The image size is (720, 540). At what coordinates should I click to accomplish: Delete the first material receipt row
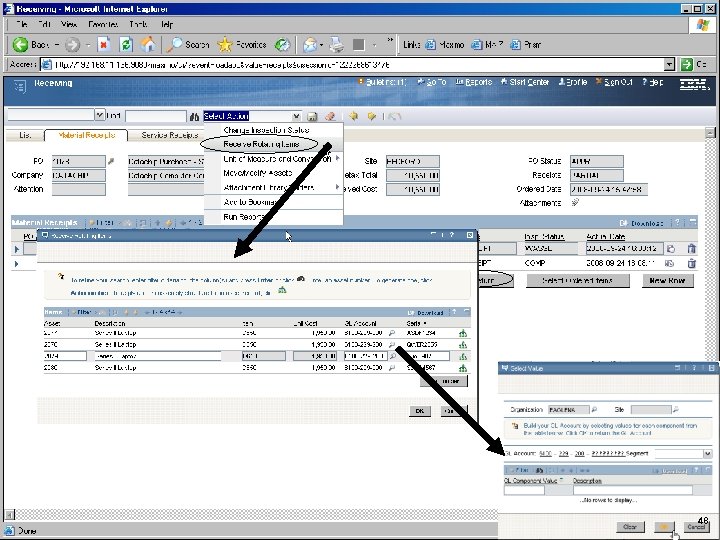(692, 249)
